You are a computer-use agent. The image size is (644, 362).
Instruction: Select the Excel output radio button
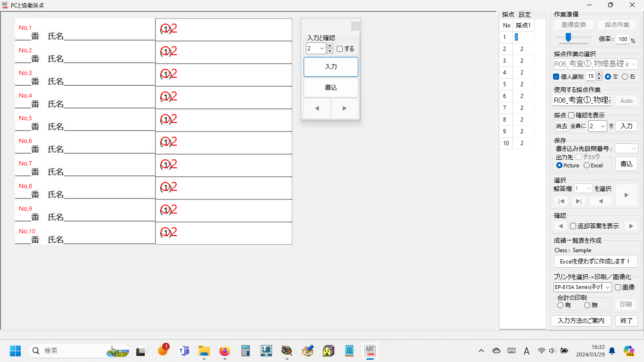coord(587,165)
